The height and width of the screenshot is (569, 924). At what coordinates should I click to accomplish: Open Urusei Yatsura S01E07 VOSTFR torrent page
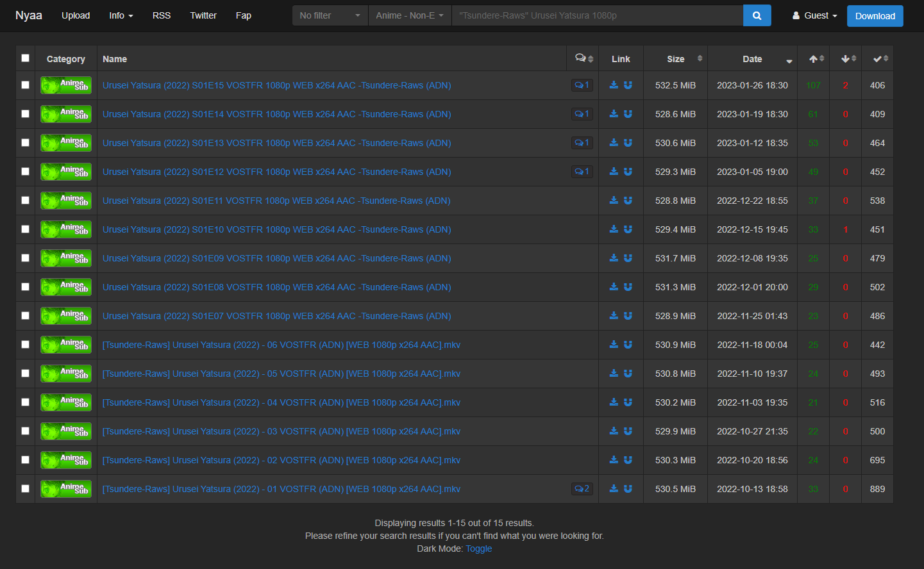[277, 316]
